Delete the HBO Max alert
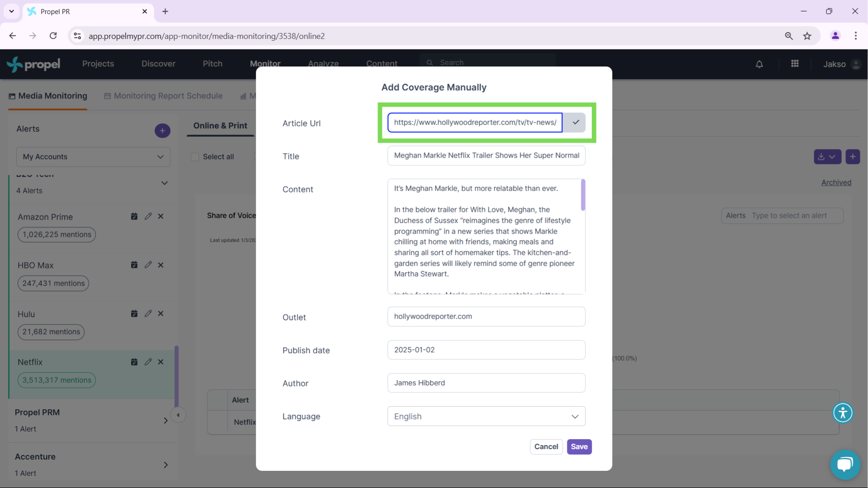 click(160, 265)
